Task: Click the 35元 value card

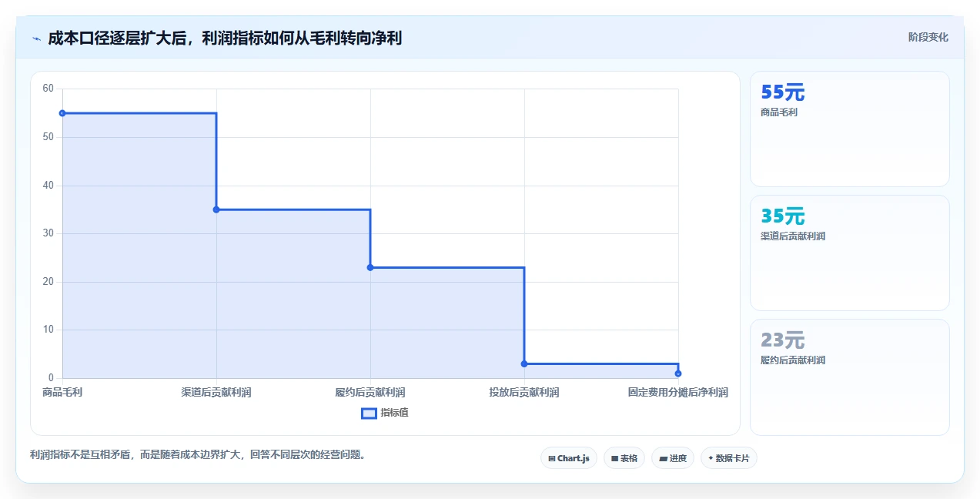Action: (x=850, y=253)
